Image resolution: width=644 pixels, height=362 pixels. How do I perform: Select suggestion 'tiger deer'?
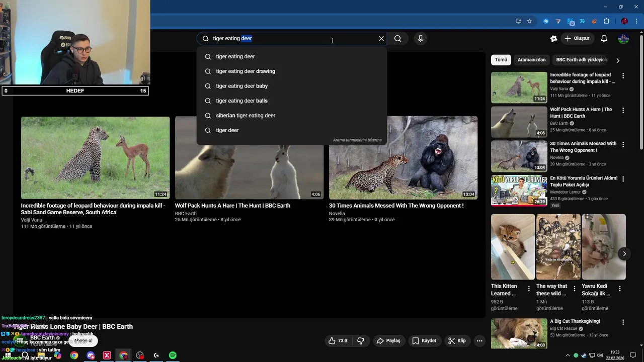coord(292,130)
